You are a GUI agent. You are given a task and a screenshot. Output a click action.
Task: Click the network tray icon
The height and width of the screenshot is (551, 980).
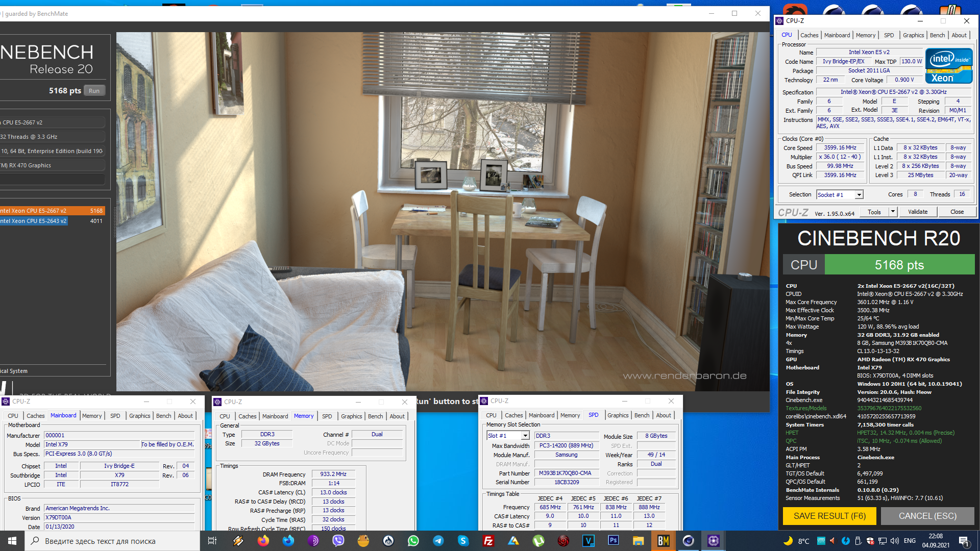click(883, 541)
